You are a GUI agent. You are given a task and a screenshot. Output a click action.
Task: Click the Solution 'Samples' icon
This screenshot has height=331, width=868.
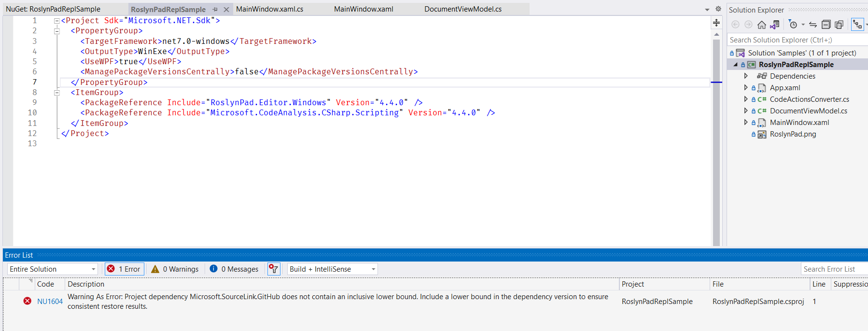(x=740, y=53)
